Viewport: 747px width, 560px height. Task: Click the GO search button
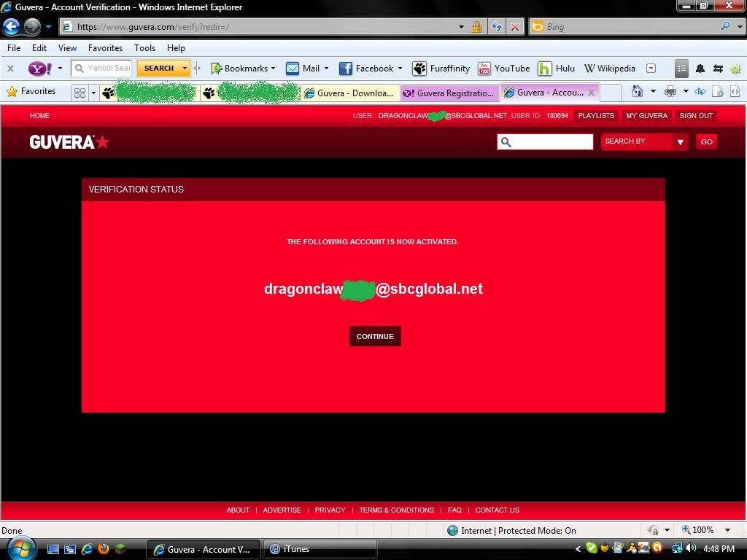tap(706, 141)
